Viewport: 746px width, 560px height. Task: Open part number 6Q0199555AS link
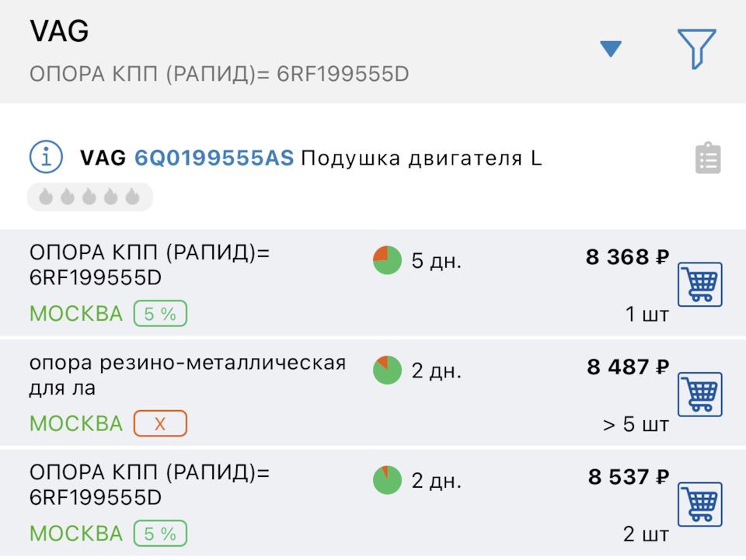click(x=214, y=158)
